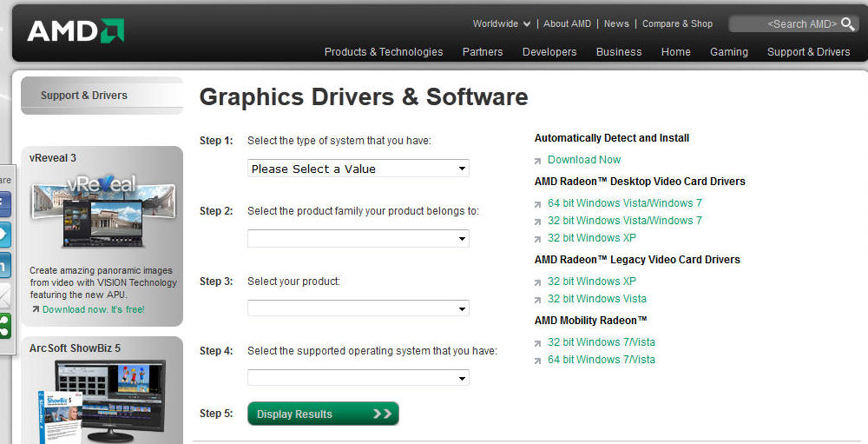Click arrow icon beside 'Download now. It's free!'

coord(36,309)
